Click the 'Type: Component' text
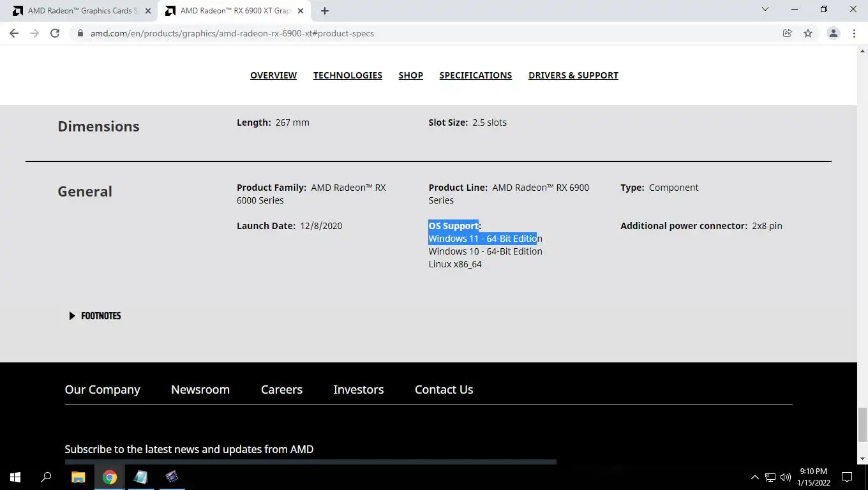This screenshot has height=490, width=868. pos(659,188)
